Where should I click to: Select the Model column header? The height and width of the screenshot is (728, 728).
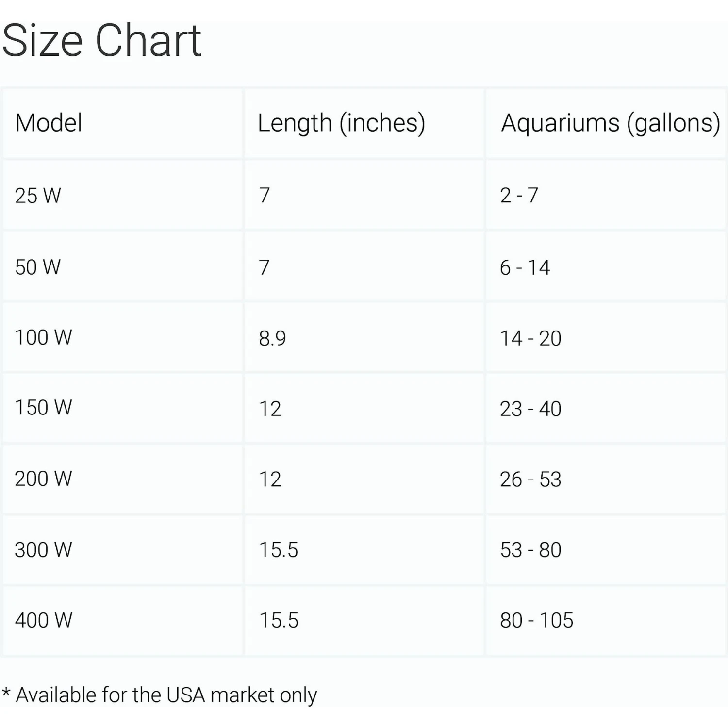[49, 123]
